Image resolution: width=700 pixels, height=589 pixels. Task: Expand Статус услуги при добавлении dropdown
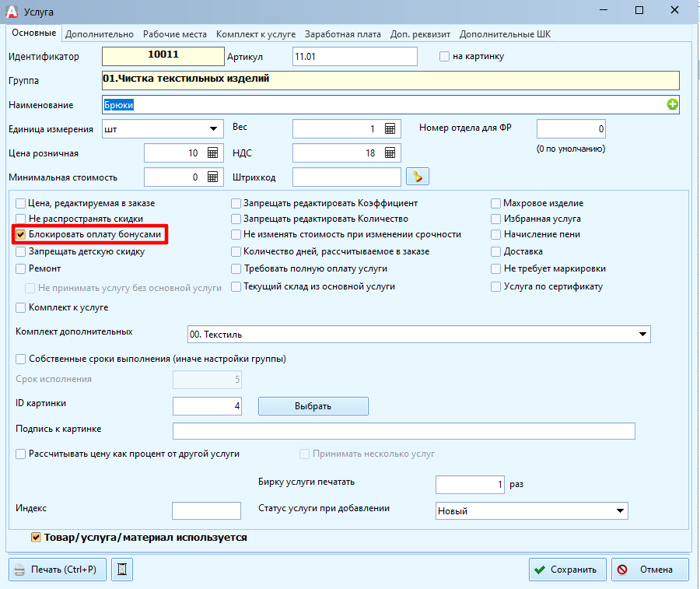pyautogui.click(x=619, y=511)
